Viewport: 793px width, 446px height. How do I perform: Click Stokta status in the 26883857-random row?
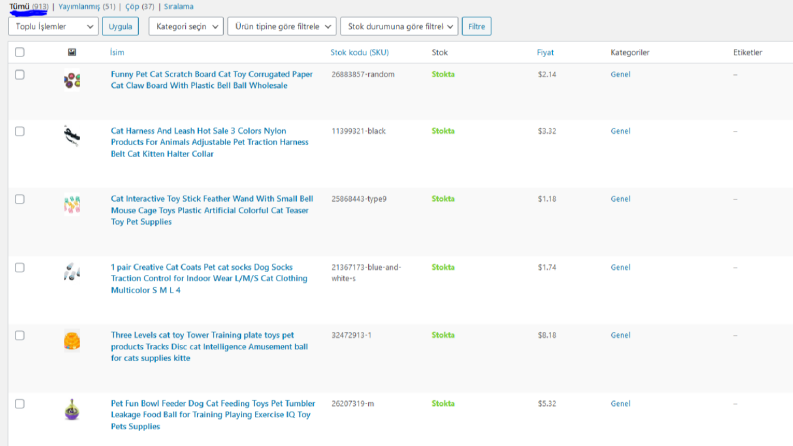[443, 74]
